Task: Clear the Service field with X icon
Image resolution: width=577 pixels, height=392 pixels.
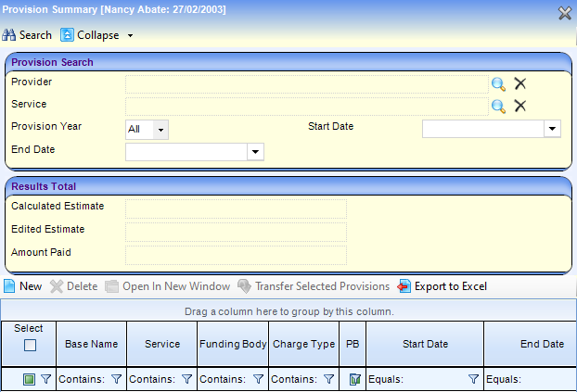Action: coord(520,106)
